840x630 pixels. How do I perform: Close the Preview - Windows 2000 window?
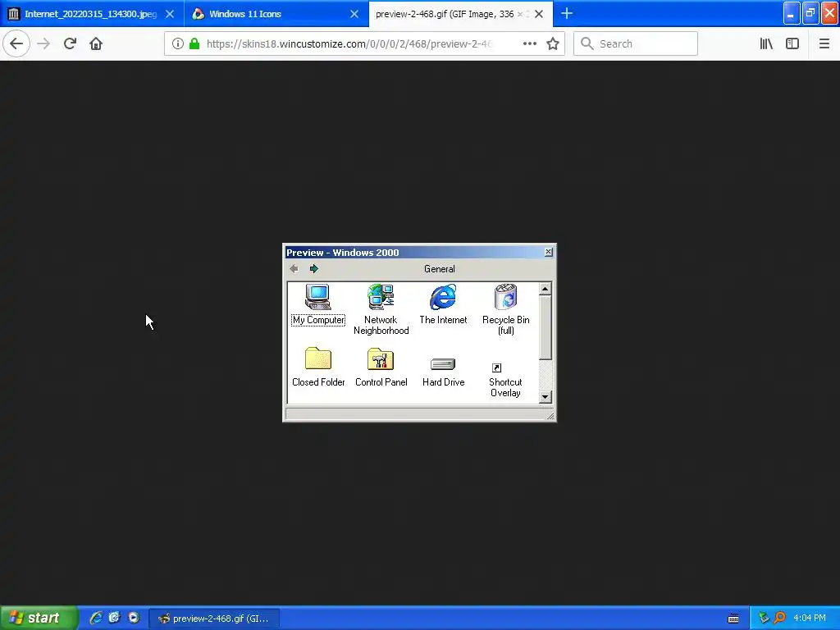[548, 252]
